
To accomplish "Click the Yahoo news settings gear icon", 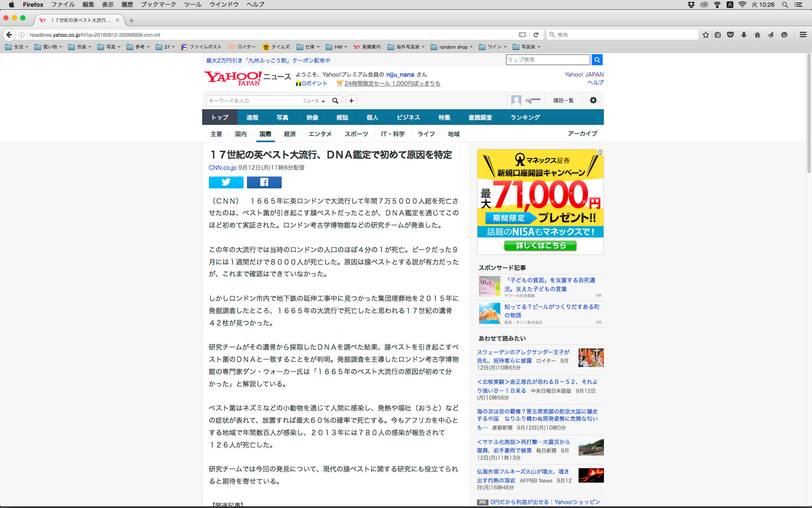I will click(x=593, y=100).
